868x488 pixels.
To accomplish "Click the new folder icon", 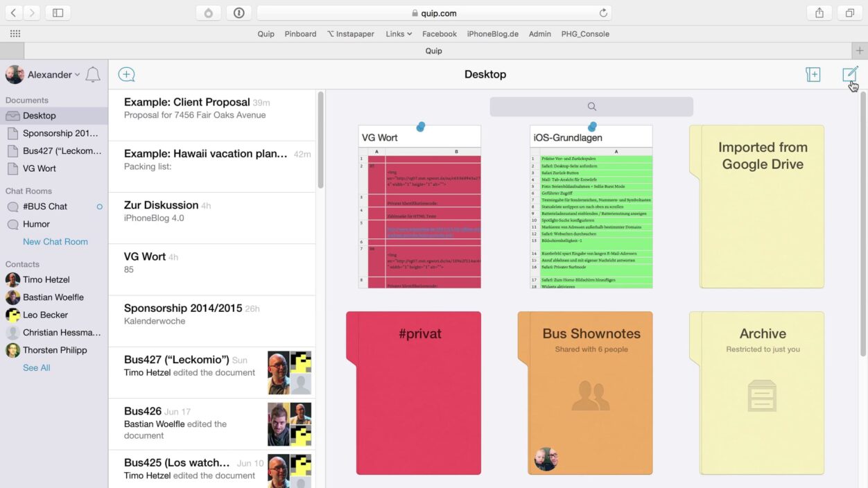I will point(813,74).
